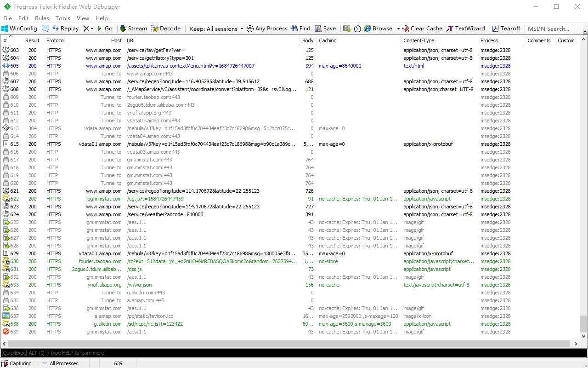Select session 625 image icon
This screenshot has height=368, width=588.
pos(6,222)
